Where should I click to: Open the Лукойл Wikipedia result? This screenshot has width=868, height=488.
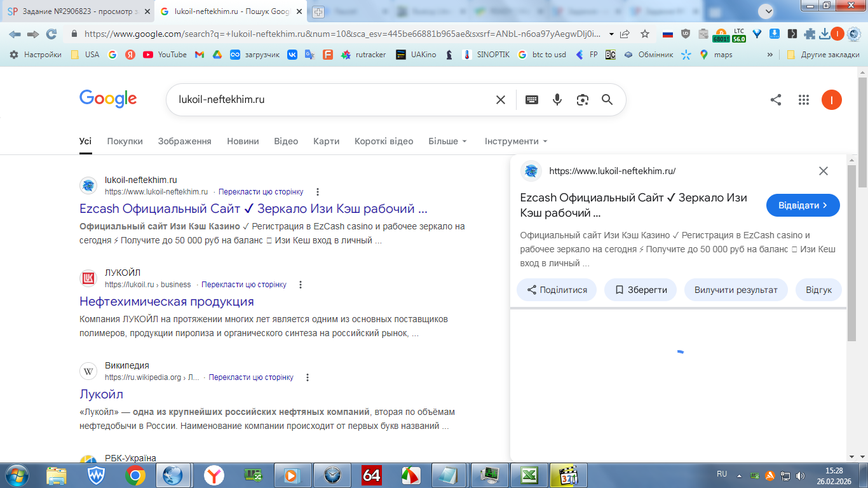101,394
